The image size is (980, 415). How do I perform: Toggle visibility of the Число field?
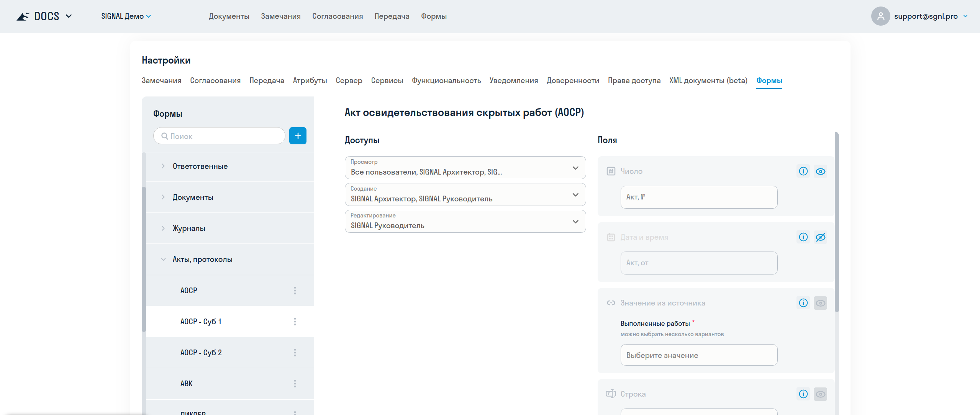click(821, 172)
